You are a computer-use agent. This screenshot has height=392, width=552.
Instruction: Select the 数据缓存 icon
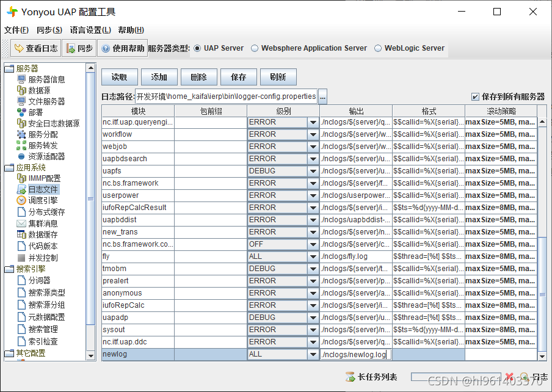[21, 234]
